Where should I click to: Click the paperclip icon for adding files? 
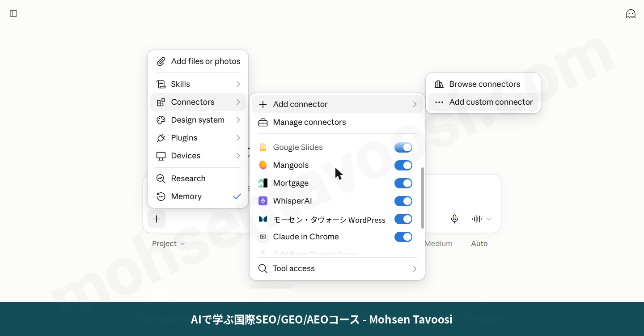[x=161, y=61]
